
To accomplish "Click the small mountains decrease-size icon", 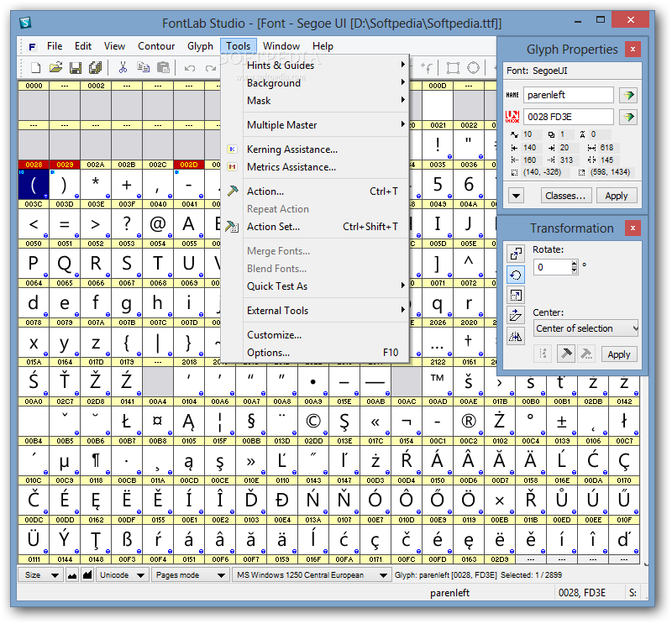I will click(x=72, y=575).
